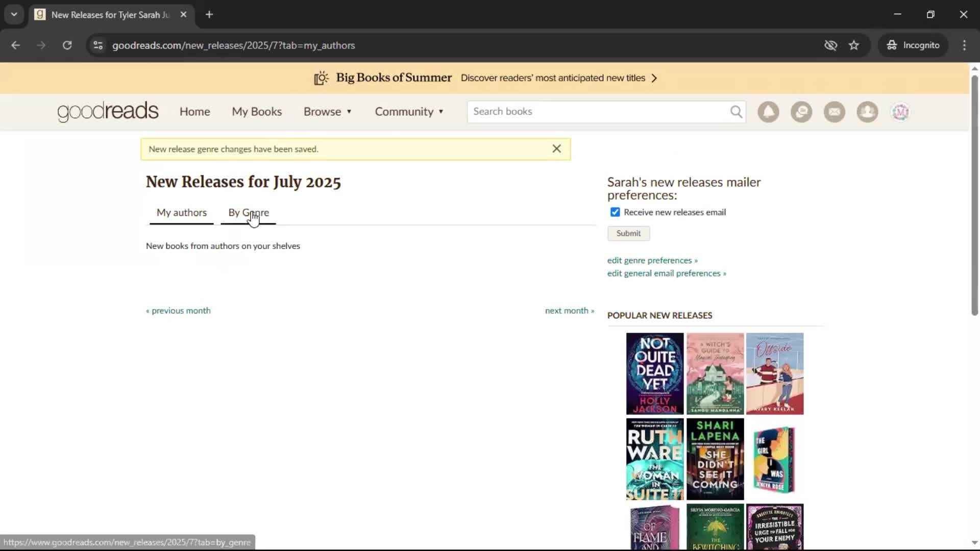The height and width of the screenshot is (551, 980).
Task: Open A Witch's Guide cover
Action: tap(715, 373)
